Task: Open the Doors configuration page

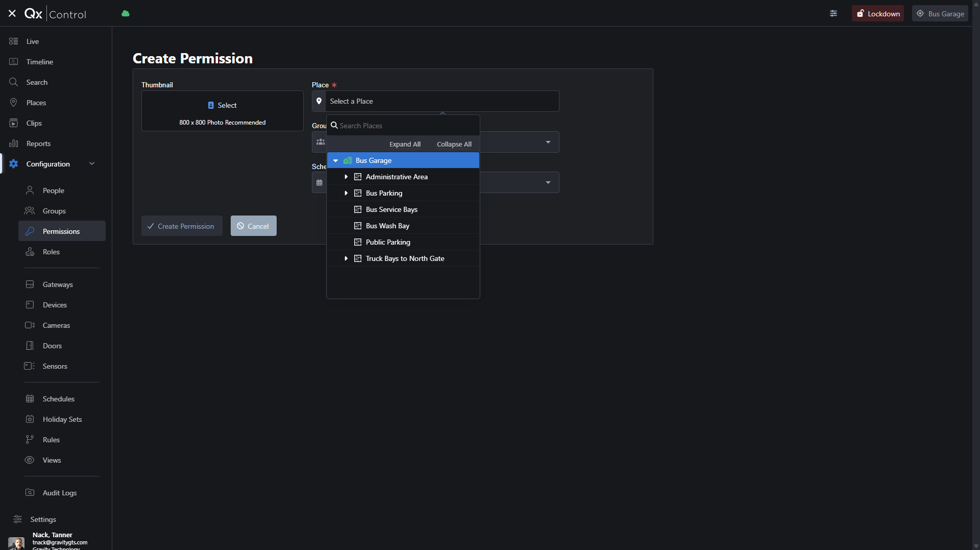Action: pyautogui.click(x=52, y=346)
